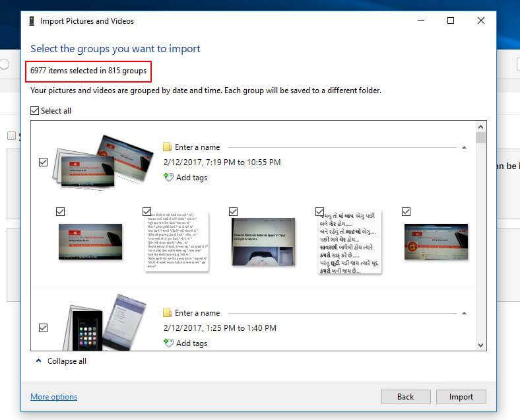The height and width of the screenshot is (420, 520).
Task: Uncheck the 7:19 PM to 10:55 PM group
Action: 43,162
